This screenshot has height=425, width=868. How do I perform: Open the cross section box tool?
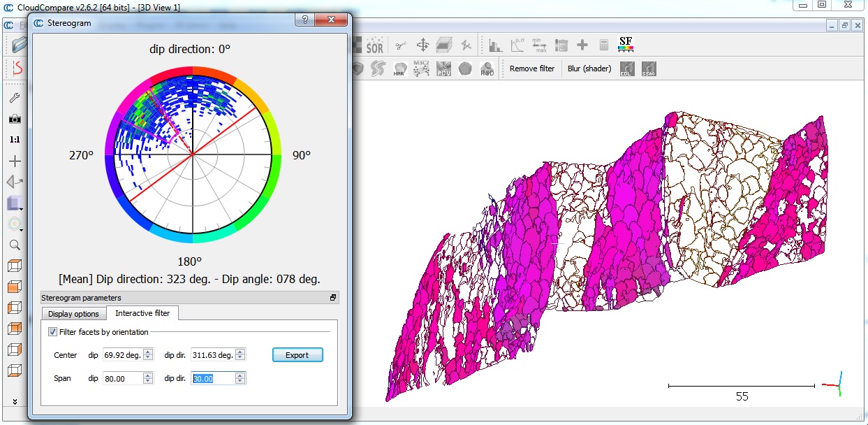pos(444,45)
